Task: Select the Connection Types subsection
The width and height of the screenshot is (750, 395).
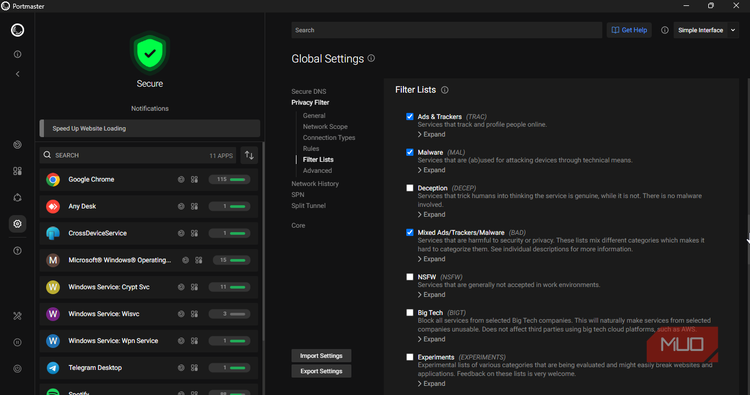Action: click(x=329, y=138)
